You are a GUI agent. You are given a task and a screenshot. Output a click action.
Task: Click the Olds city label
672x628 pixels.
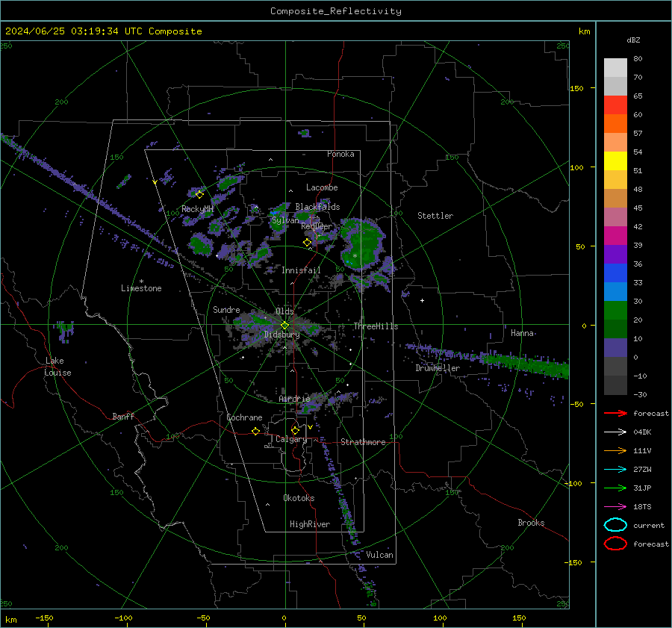click(284, 311)
